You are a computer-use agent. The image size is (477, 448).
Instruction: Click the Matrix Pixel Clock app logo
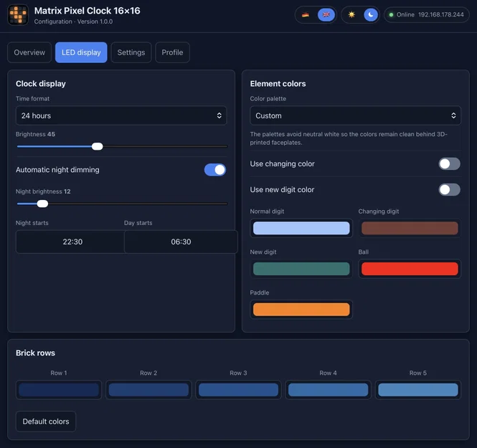[x=18, y=15]
